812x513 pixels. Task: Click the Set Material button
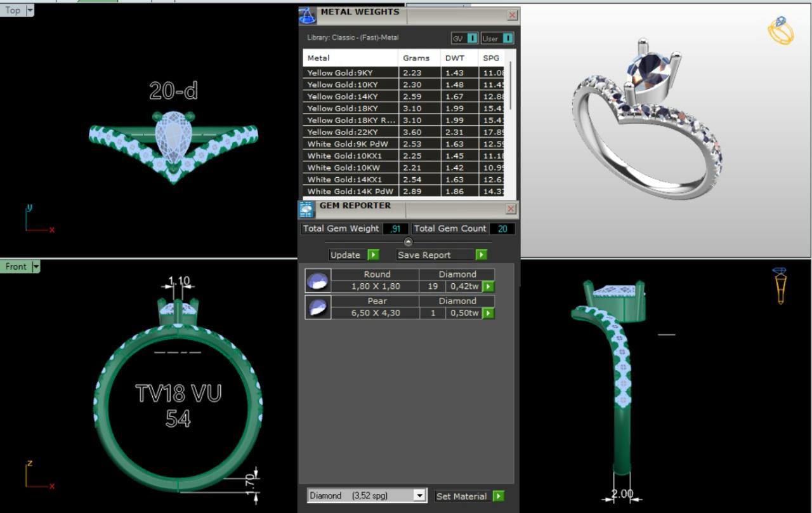[462, 496]
